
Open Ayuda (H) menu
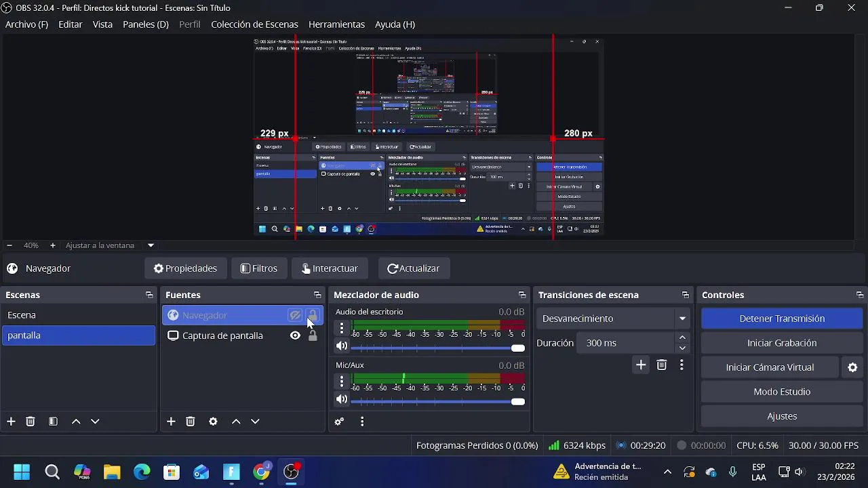click(395, 24)
